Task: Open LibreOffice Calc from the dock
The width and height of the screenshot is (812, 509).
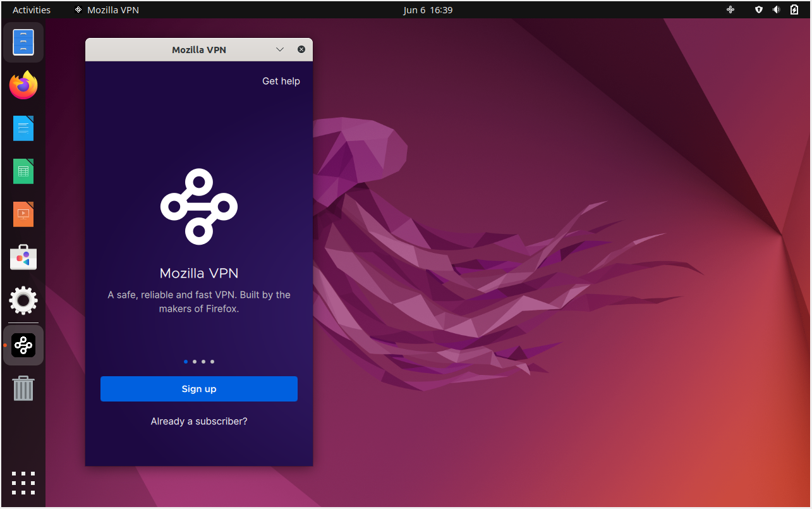Action: [x=23, y=171]
